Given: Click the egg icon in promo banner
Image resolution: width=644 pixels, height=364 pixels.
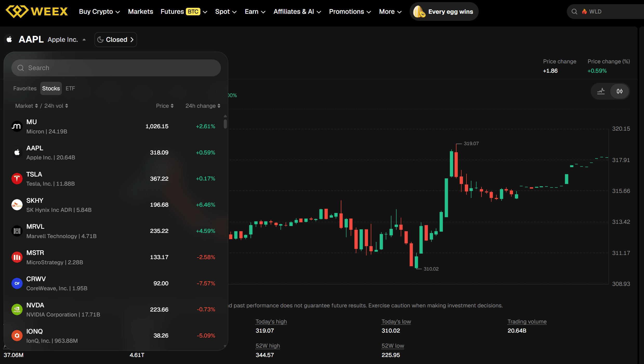Looking at the screenshot, I should 419,12.
